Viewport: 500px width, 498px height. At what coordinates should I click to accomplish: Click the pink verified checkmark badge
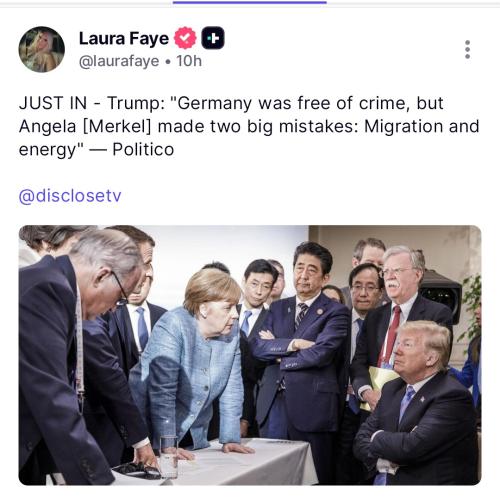pos(185,38)
